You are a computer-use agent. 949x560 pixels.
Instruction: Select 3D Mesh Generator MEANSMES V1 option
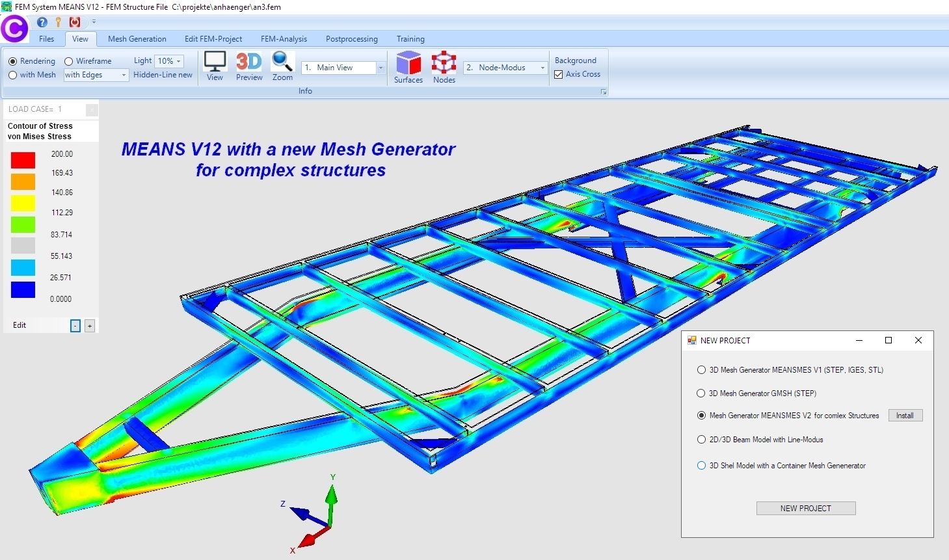point(701,370)
